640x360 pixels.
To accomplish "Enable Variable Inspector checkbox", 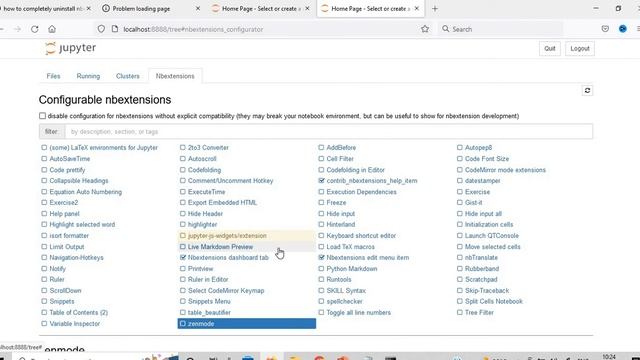I will (x=44, y=323).
